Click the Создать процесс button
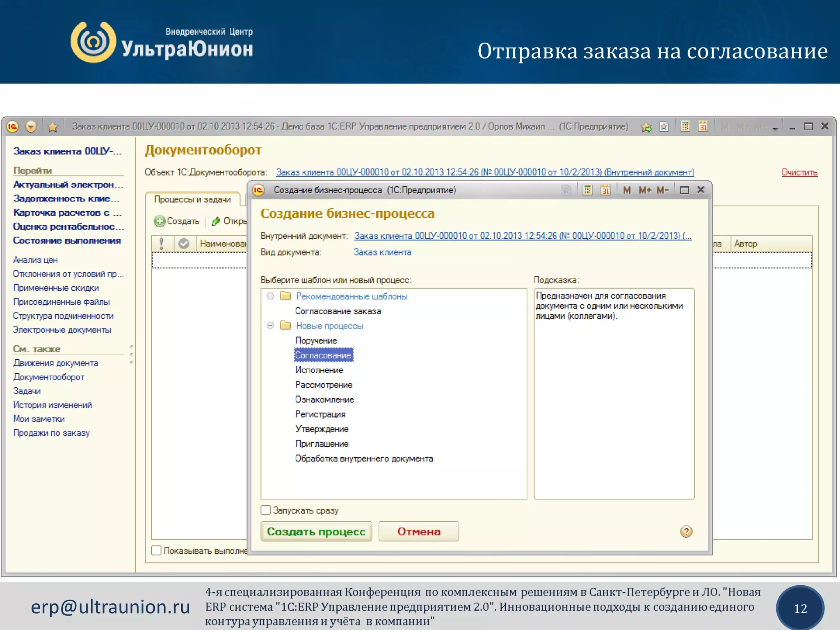The height and width of the screenshot is (630, 840). click(316, 532)
